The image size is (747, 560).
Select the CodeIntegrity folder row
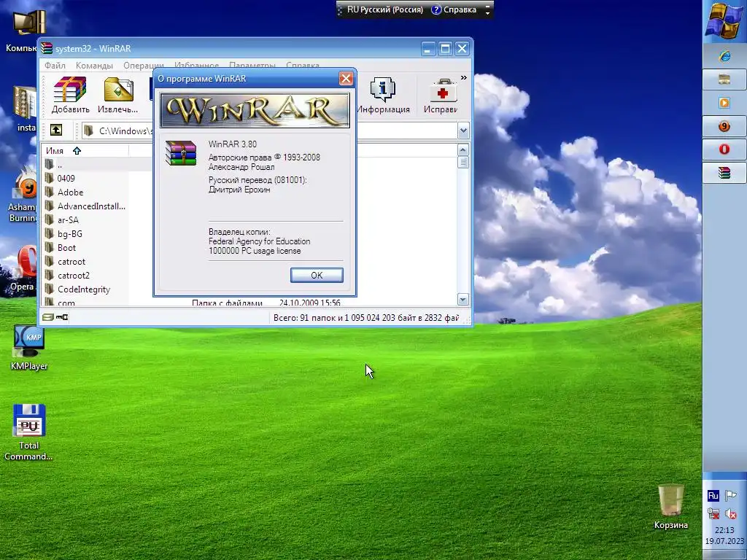point(85,289)
